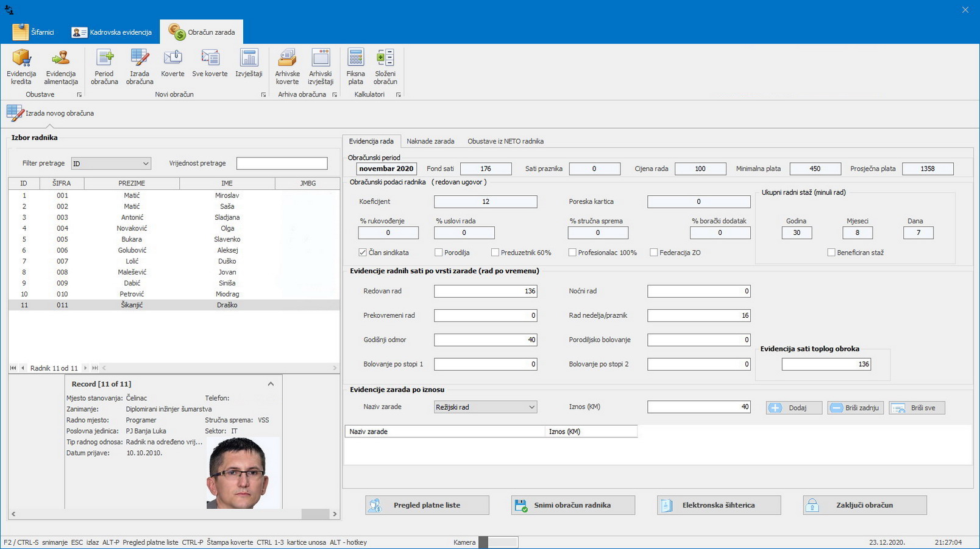
Task: Expand Obustave group launcher
Action: (79, 95)
